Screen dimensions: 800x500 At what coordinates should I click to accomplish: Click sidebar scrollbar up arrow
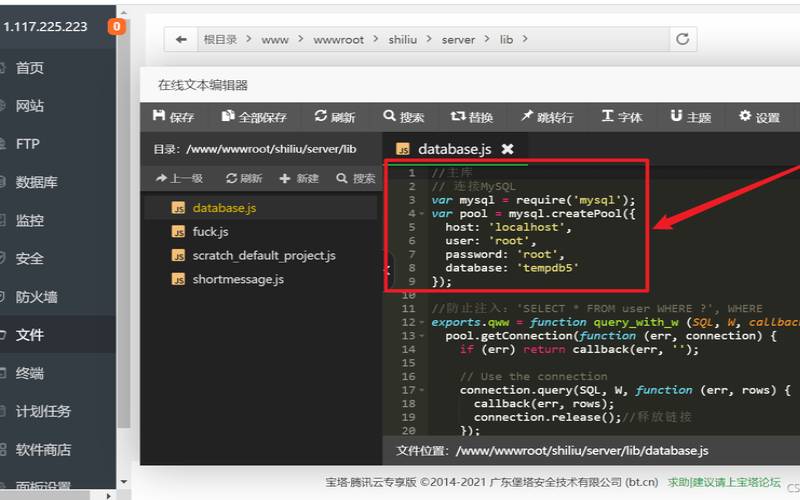pyautogui.click(x=124, y=12)
